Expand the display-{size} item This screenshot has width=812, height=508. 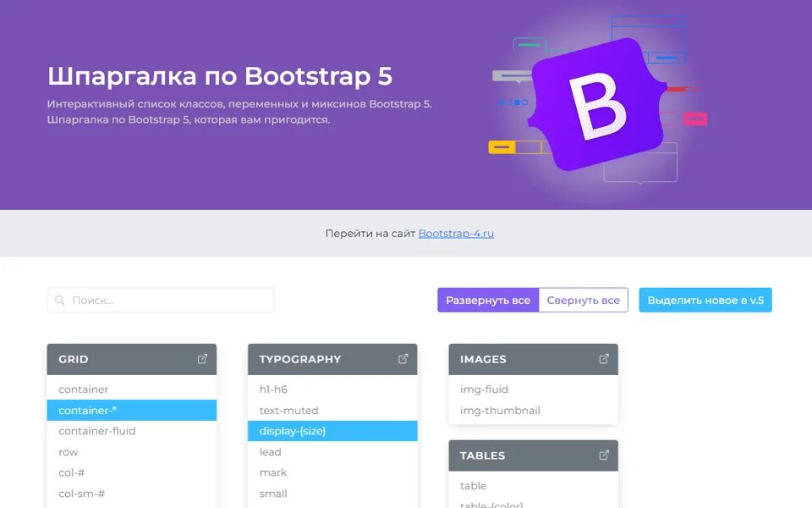click(x=332, y=431)
